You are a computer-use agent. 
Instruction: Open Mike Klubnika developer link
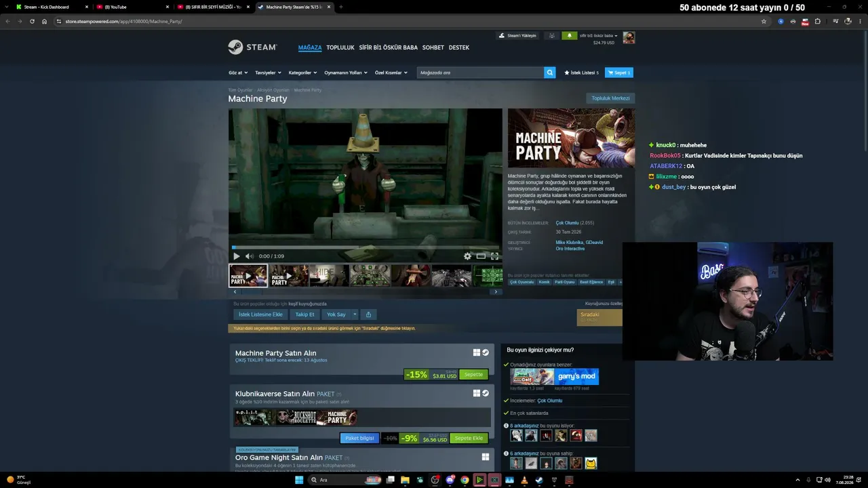[569, 242]
